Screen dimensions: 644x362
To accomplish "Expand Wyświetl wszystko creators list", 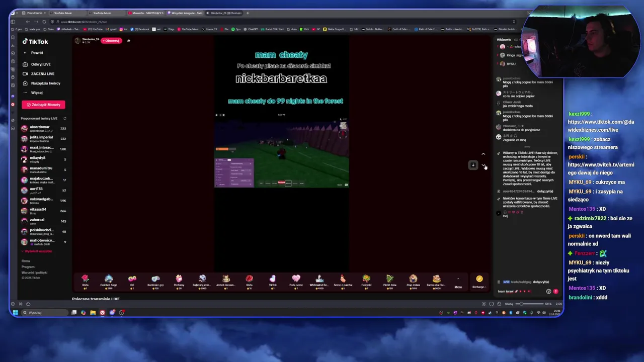I will tap(37, 251).
